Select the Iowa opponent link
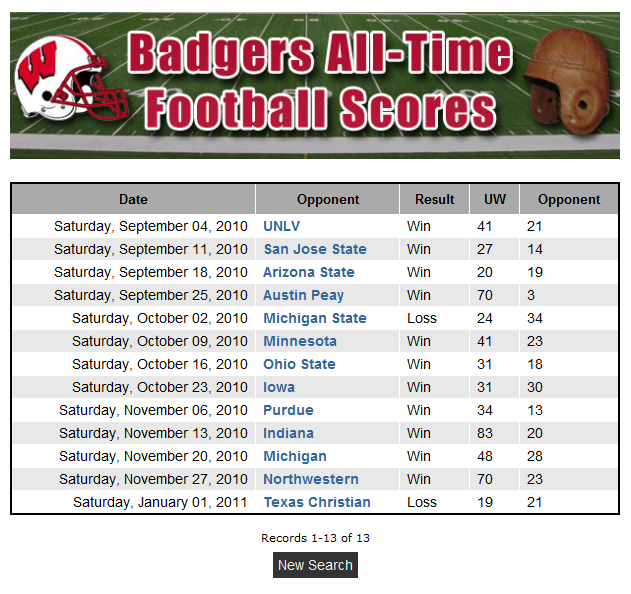Viewport: 631px width, 594px height. tap(279, 387)
